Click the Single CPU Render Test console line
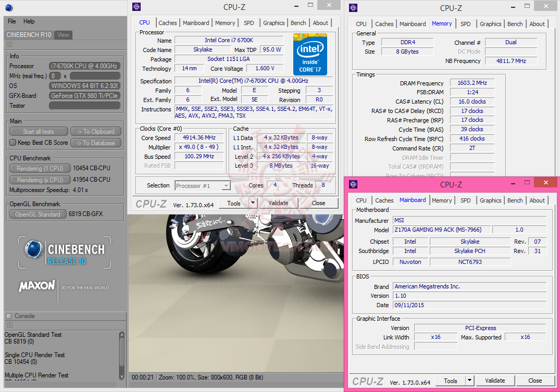 [35, 355]
